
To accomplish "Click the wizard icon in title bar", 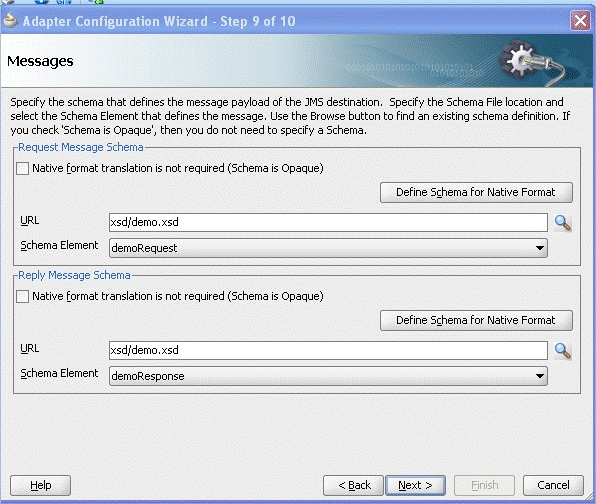I will 10,21.
